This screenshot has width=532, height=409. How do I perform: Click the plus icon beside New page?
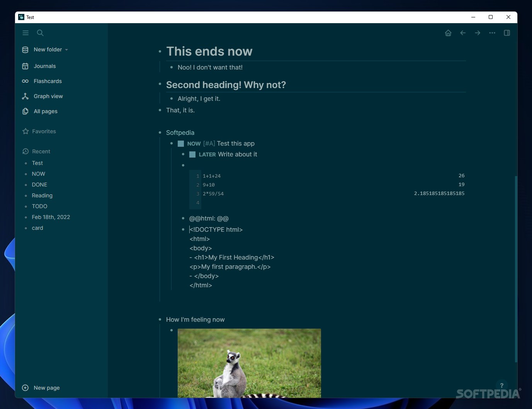tap(25, 388)
